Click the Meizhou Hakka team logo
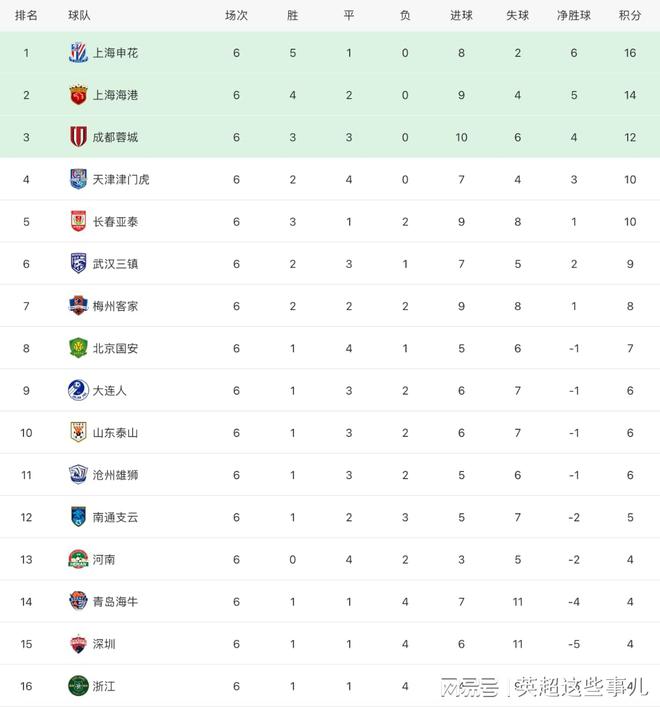The width and height of the screenshot is (660, 707). click(78, 306)
